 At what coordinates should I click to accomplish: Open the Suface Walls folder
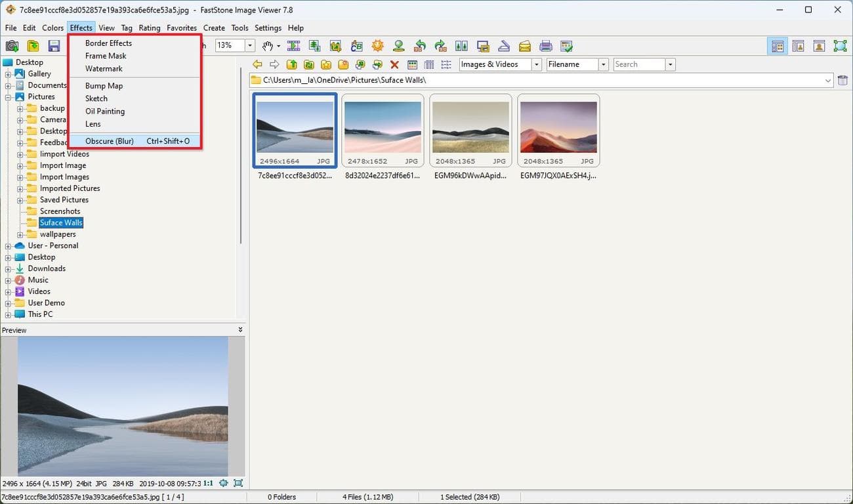[x=61, y=222]
